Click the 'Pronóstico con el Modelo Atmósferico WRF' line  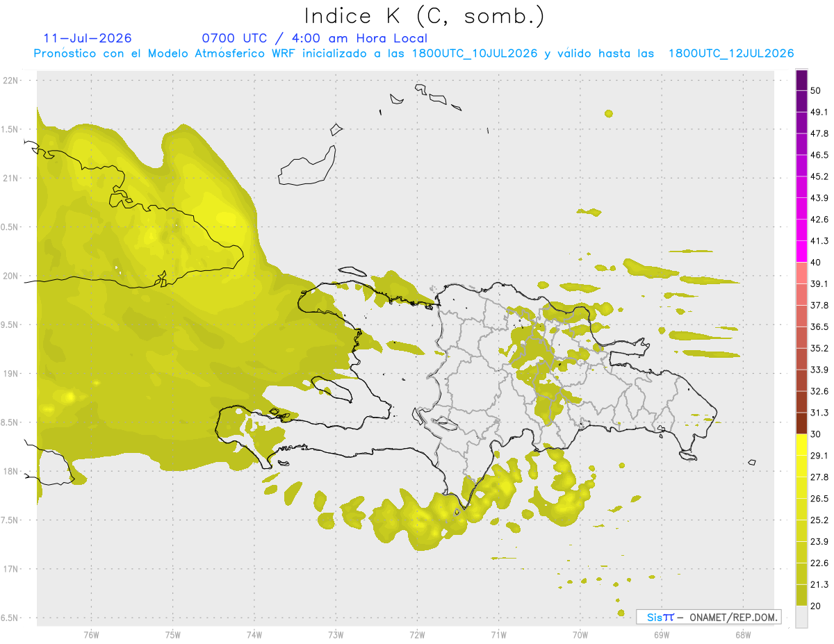(414, 53)
